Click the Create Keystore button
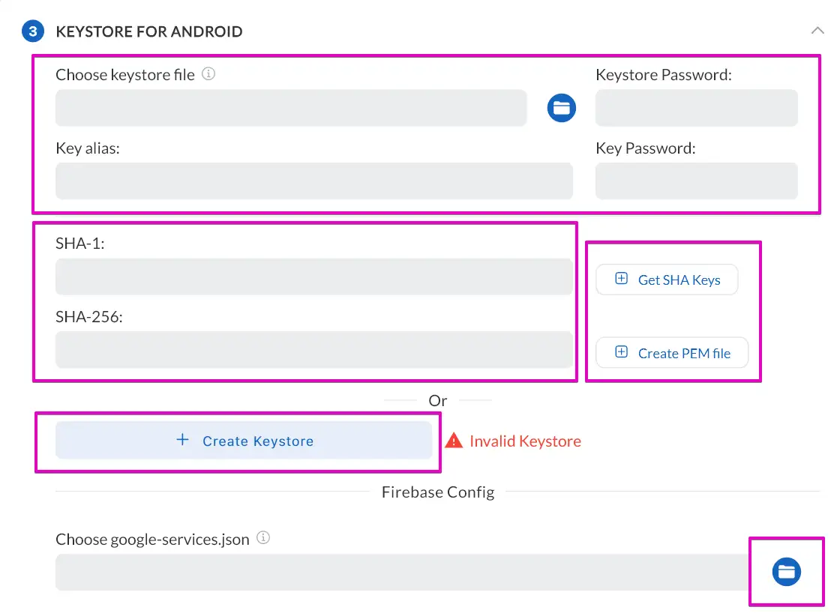This screenshot has height=616, width=840. pos(244,441)
